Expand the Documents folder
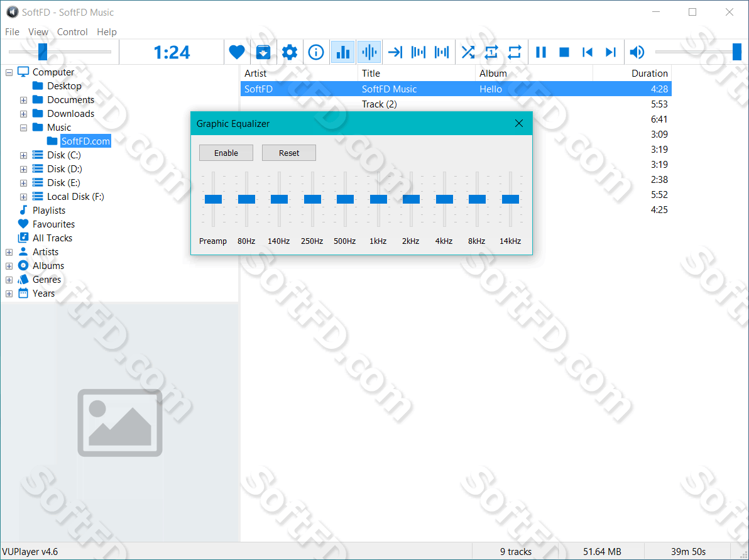The height and width of the screenshot is (560, 749). (23, 101)
